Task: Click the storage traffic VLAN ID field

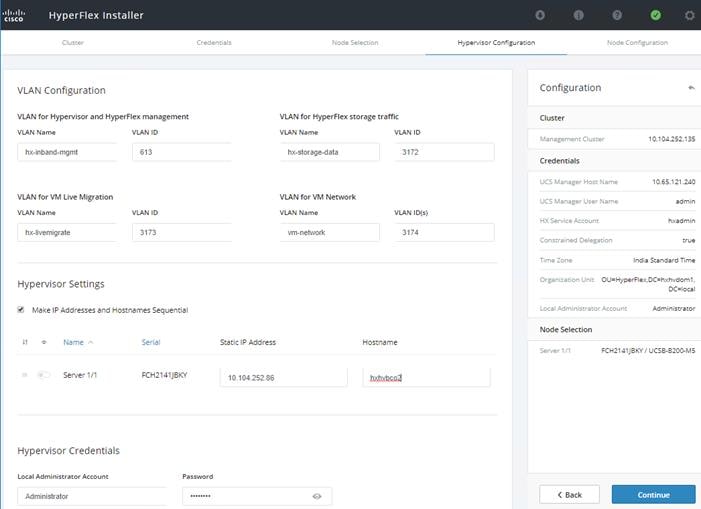Action: click(444, 152)
